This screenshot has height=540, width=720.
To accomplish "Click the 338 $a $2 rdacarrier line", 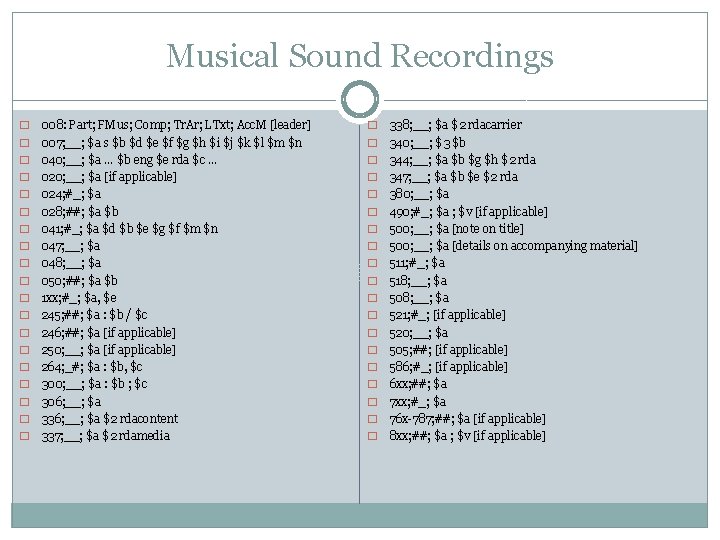I will [x=456, y=125].
